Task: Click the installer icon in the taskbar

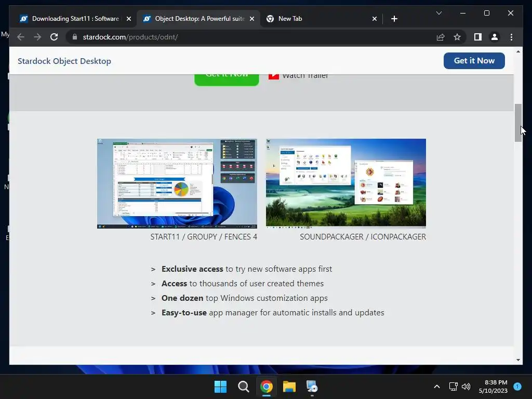Action: click(x=312, y=387)
